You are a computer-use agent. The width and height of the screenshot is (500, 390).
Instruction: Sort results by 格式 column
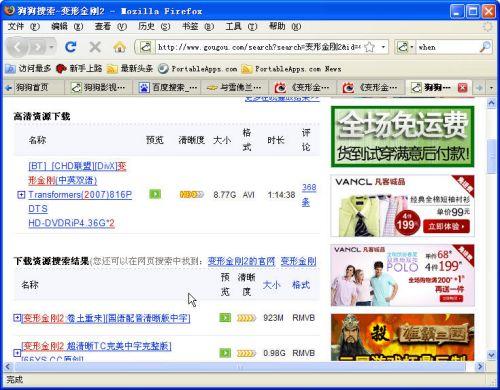pyautogui.click(x=301, y=285)
